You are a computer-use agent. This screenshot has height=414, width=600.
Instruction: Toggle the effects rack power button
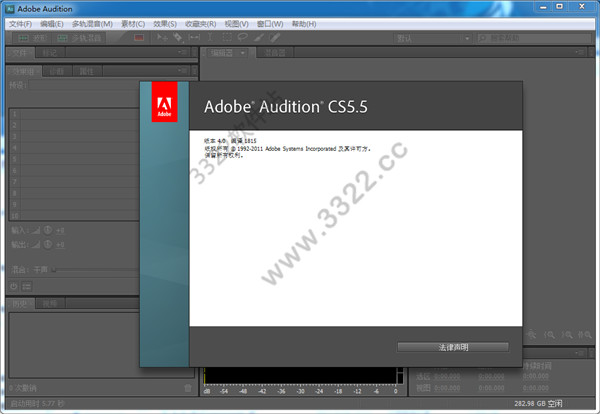click(x=14, y=286)
